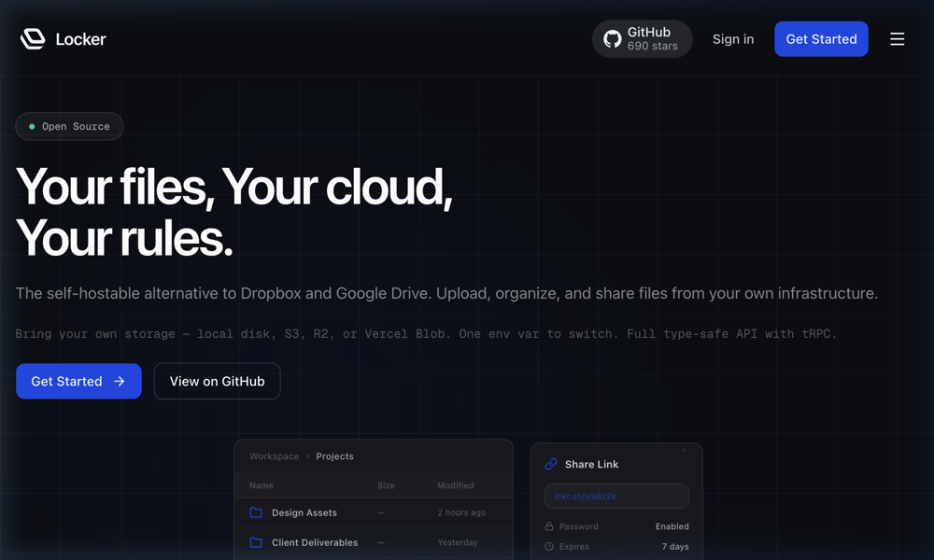
Task: Click Get Started in the top navbar
Action: [821, 39]
